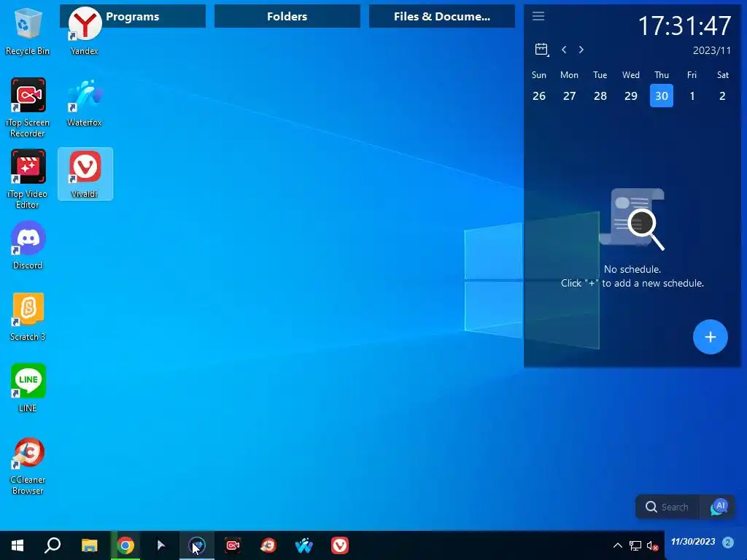The height and width of the screenshot is (560, 747).
Task: Click the desktop Search field
Action: 668,507
